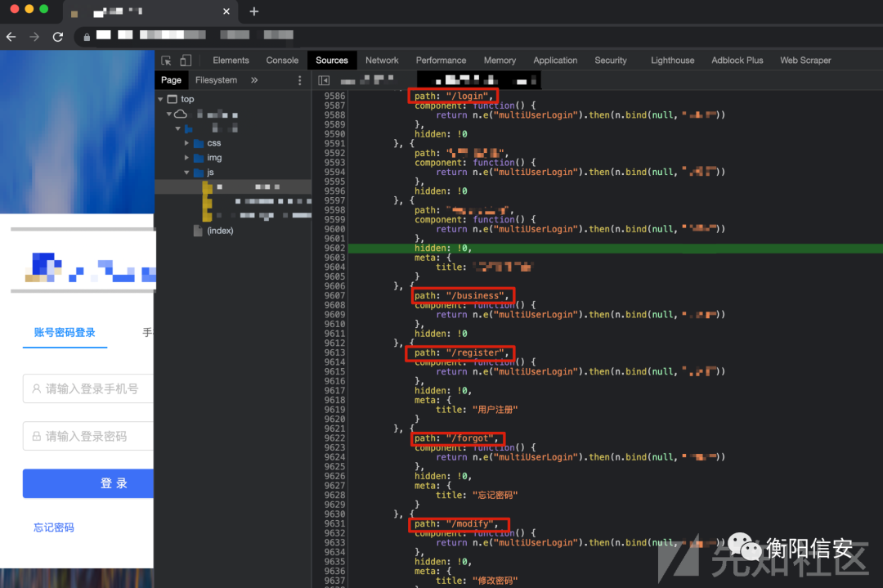This screenshot has width=883, height=588.
Task: Collapse the cloud domain tree node
Action: coord(169,114)
